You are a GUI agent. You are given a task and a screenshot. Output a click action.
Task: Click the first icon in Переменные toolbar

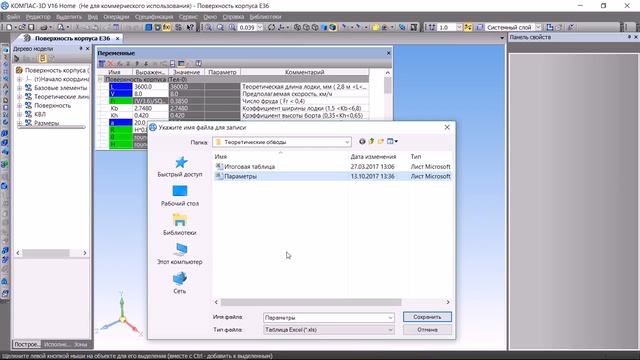tap(102, 64)
